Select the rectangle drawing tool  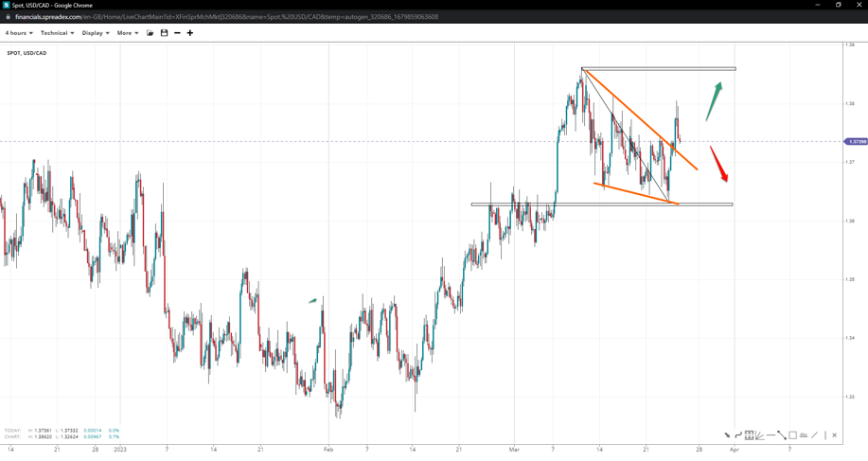coord(793,435)
